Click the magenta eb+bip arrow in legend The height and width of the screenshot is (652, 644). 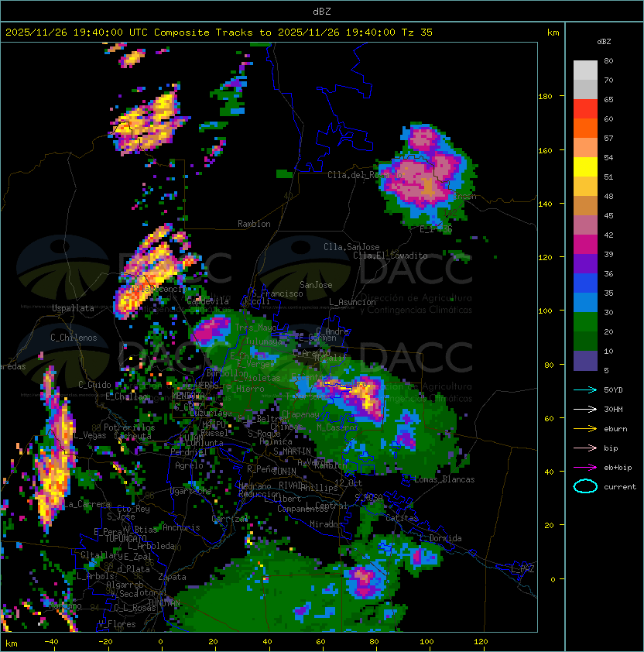point(585,468)
